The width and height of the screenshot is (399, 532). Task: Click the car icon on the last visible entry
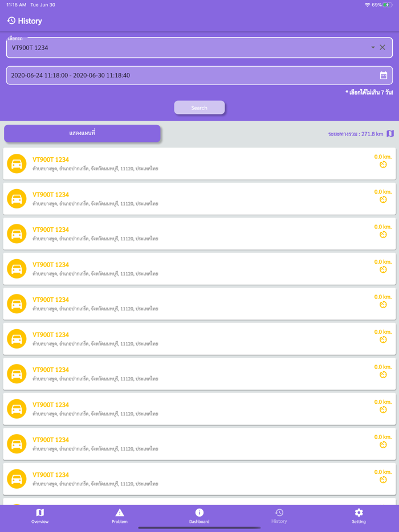pyautogui.click(x=17, y=478)
